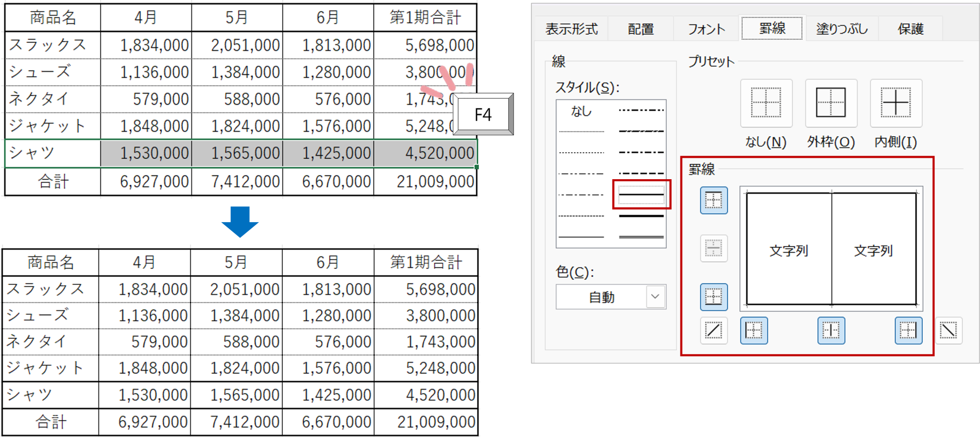Select the thin dash-dot-dot line style
The width and height of the screenshot is (980, 437).
coord(581,174)
